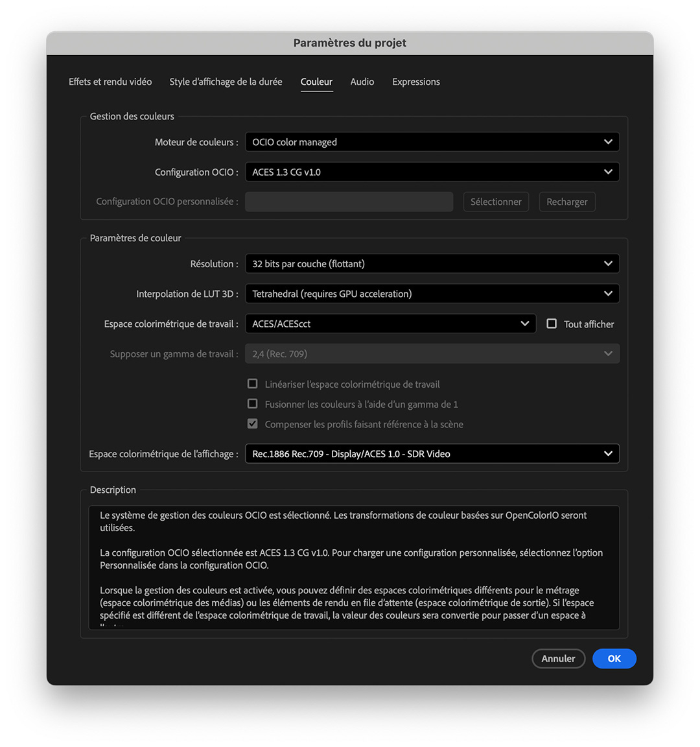The height and width of the screenshot is (747, 700).
Task: Uncheck Compenser les profils faisant référence à la scène
Action: point(253,424)
